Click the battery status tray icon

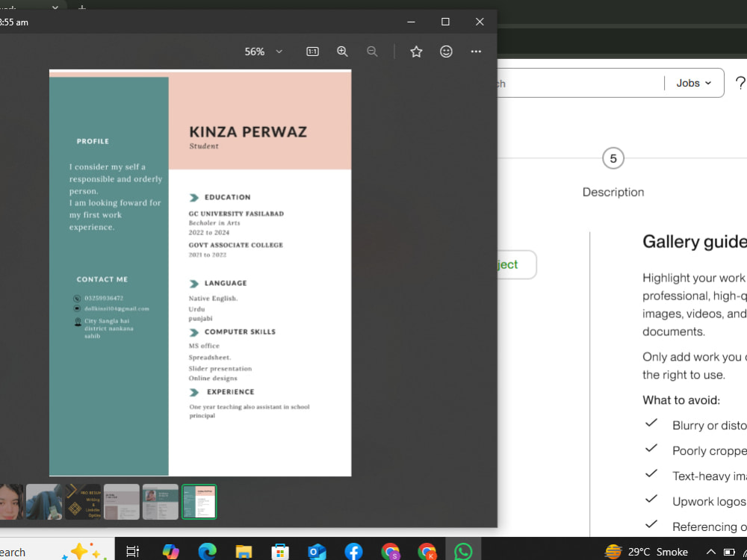(729, 552)
